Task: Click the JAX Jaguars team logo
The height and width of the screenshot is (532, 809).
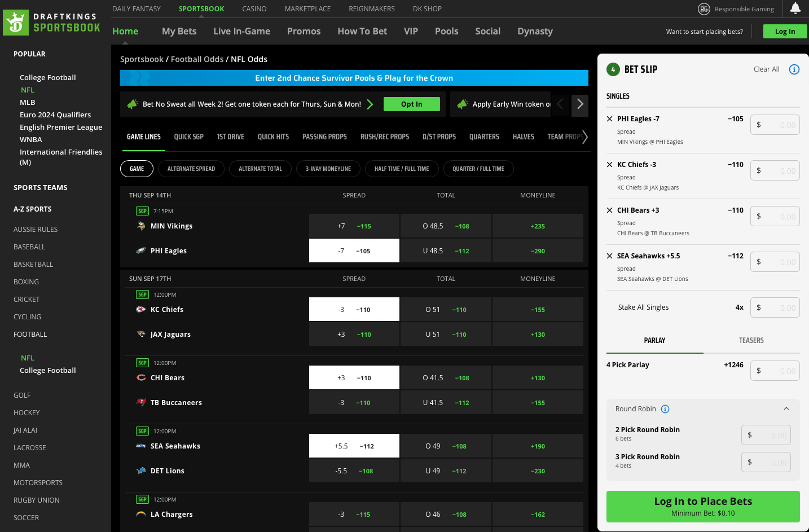Action: click(x=141, y=334)
